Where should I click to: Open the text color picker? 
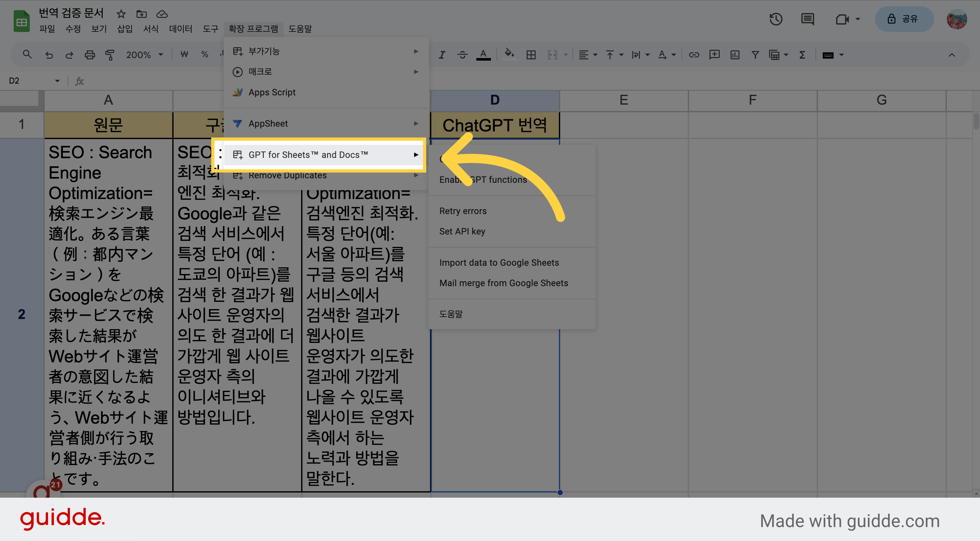483,55
